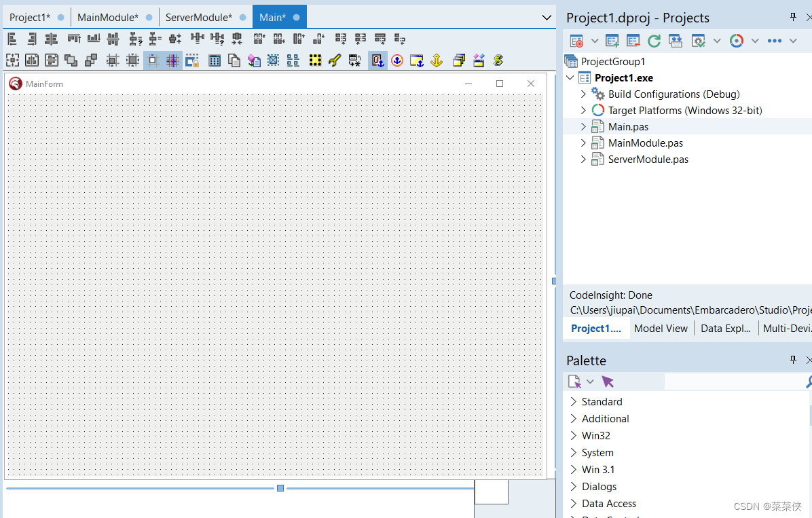
Task: Click the Align Vertical Centers icon
Action: click(113, 39)
